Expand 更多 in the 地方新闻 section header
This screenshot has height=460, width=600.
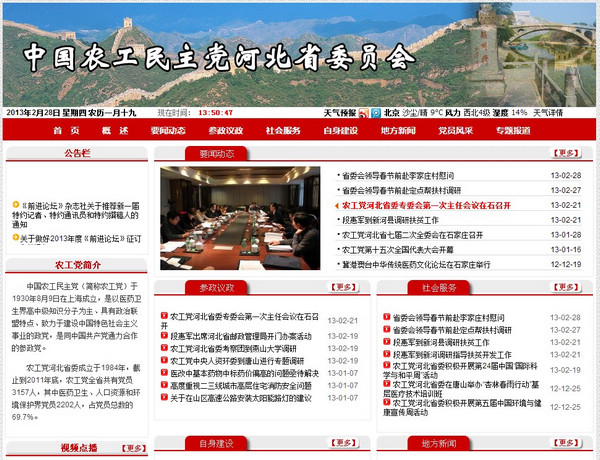tap(566, 443)
